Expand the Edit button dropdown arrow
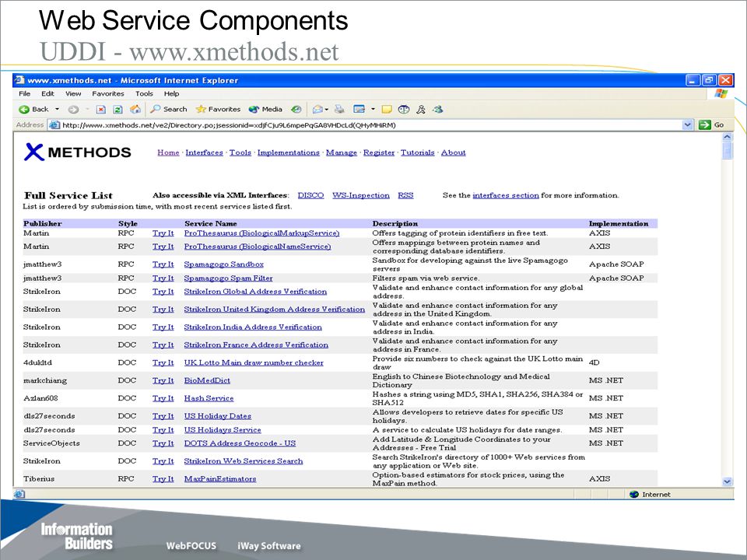This screenshot has height=560, width=747. [373, 110]
